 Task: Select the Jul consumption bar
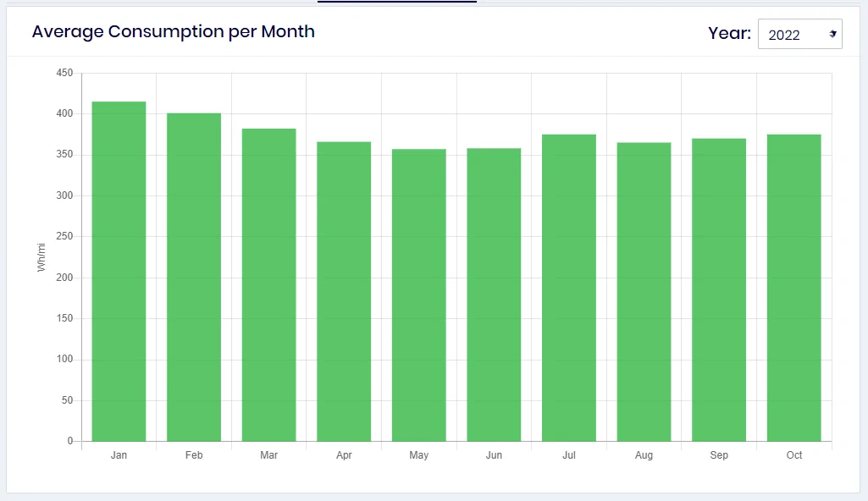(569, 288)
